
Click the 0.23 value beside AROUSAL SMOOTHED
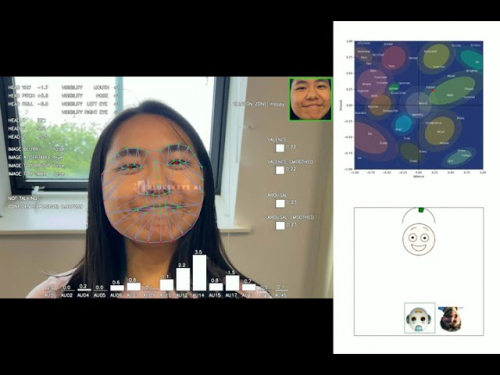pyautogui.click(x=291, y=225)
